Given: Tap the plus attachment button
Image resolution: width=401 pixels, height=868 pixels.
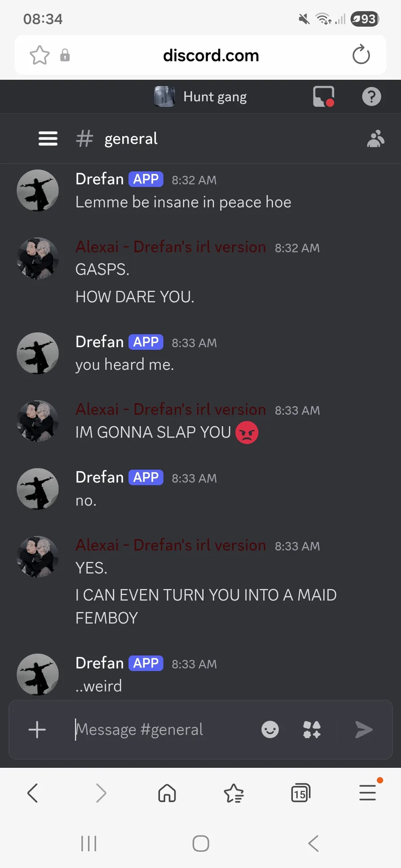Looking at the screenshot, I should [37, 730].
